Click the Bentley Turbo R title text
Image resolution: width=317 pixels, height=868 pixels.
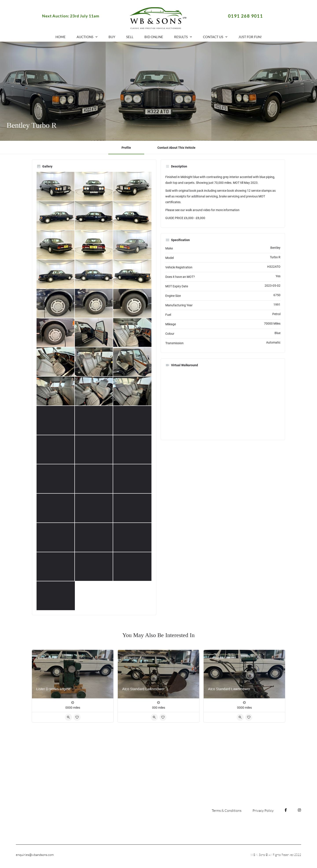(x=32, y=125)
